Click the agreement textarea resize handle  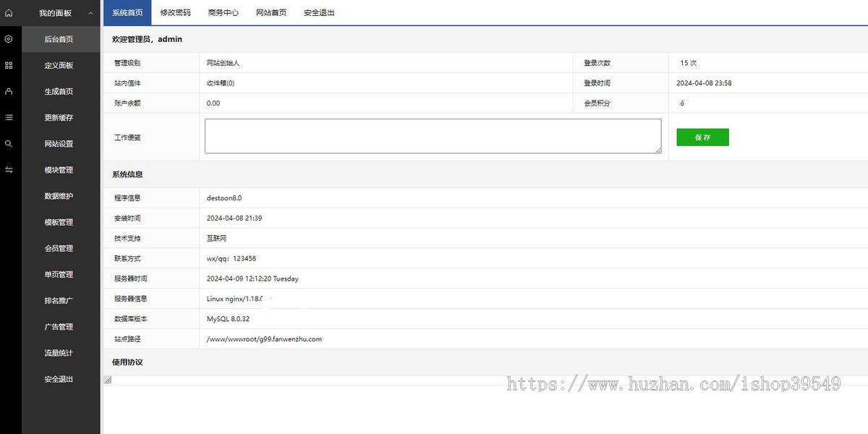(x=108, y=380)
